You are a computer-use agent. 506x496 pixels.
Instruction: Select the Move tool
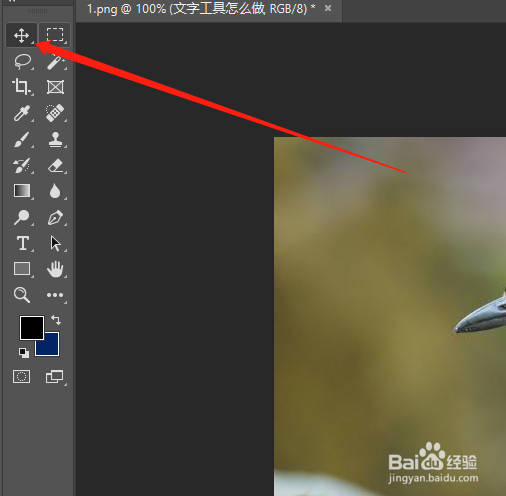(x=21, y=35)
